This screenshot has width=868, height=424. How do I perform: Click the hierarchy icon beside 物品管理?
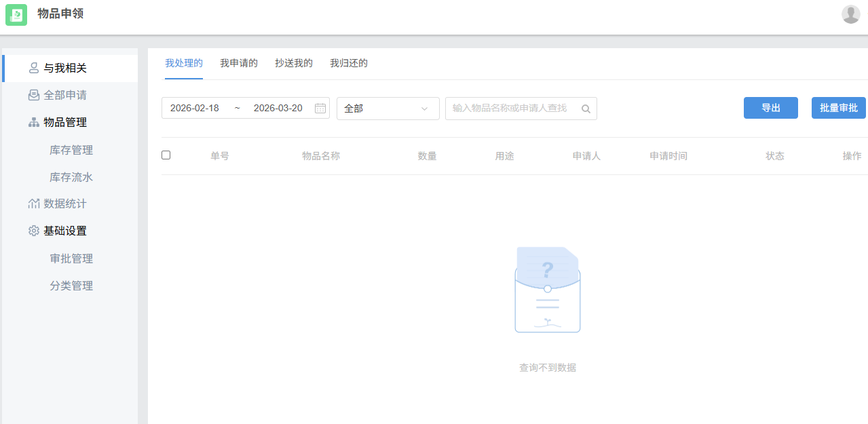tap(33, 123)
